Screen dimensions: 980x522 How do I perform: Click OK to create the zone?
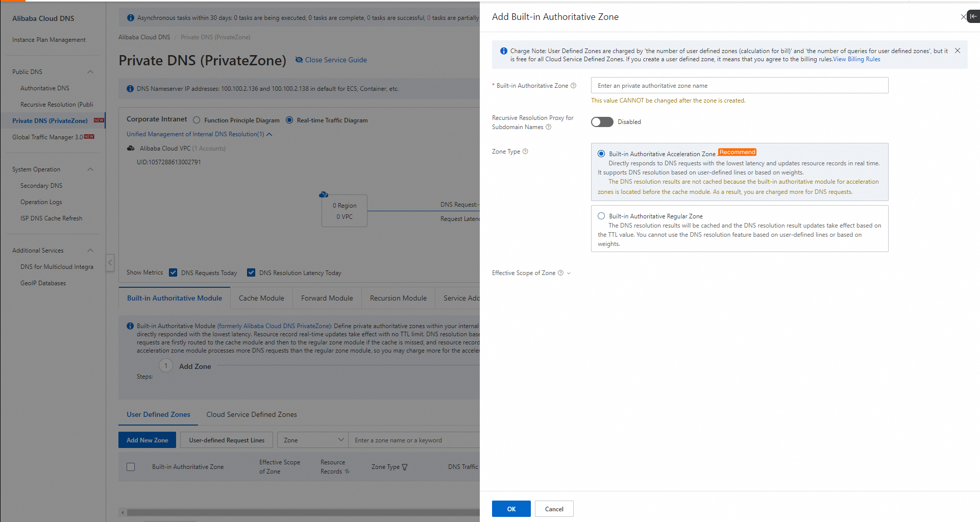[511, 509]
